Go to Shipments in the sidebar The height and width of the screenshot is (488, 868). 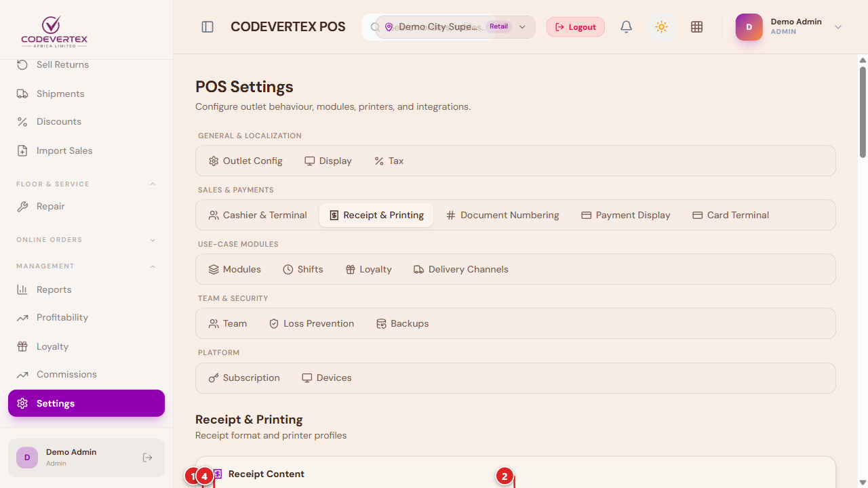pyautogui.click(x=86, y=94)
